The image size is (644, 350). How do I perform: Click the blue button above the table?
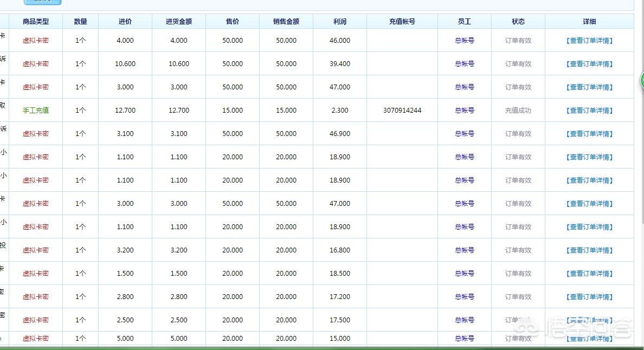[x=42, y=3]
